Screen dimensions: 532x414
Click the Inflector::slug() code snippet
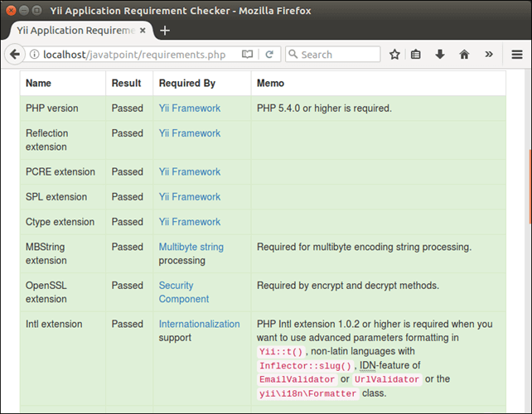[305, 366]
